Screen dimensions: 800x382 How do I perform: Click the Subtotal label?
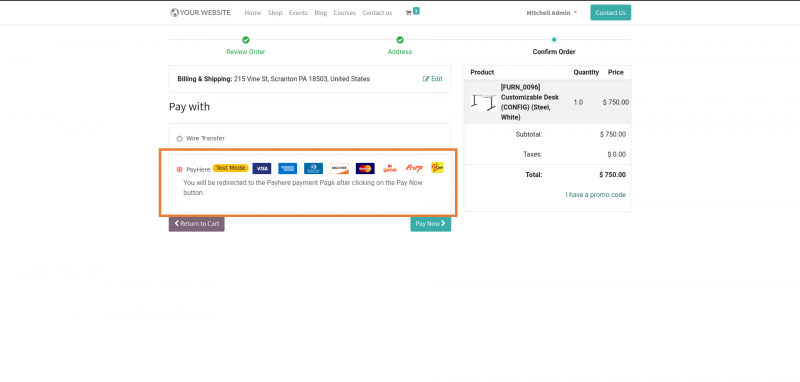(x=529, y=135)
